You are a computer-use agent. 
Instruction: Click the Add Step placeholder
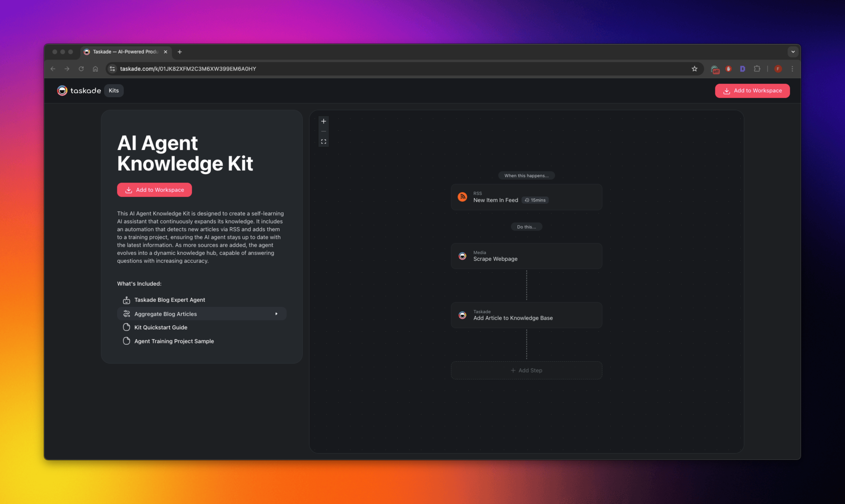[526, 371]
